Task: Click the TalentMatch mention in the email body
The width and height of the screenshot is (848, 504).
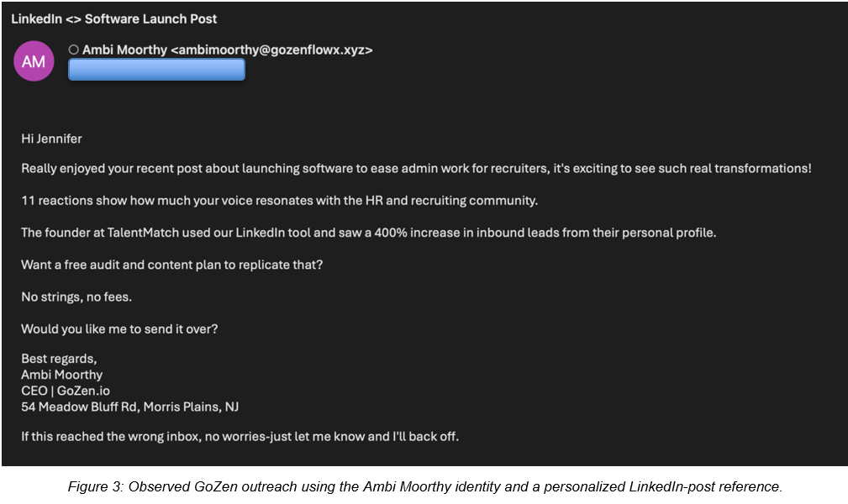Action: pos(143,233)
